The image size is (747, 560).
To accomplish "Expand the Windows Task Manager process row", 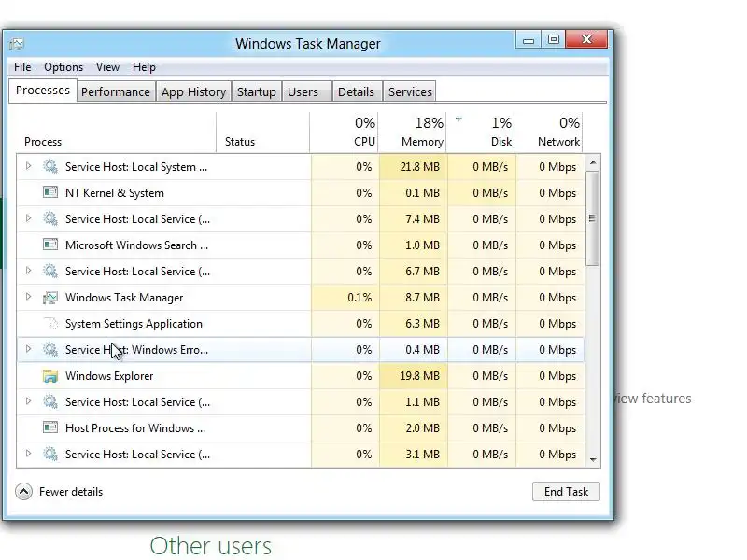I will click(x=29, y=297).
